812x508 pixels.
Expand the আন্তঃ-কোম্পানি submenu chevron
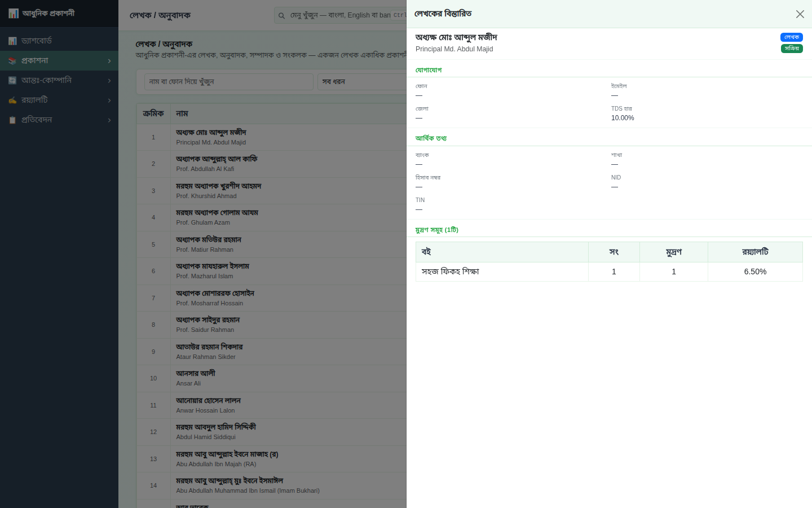(109, 81)
